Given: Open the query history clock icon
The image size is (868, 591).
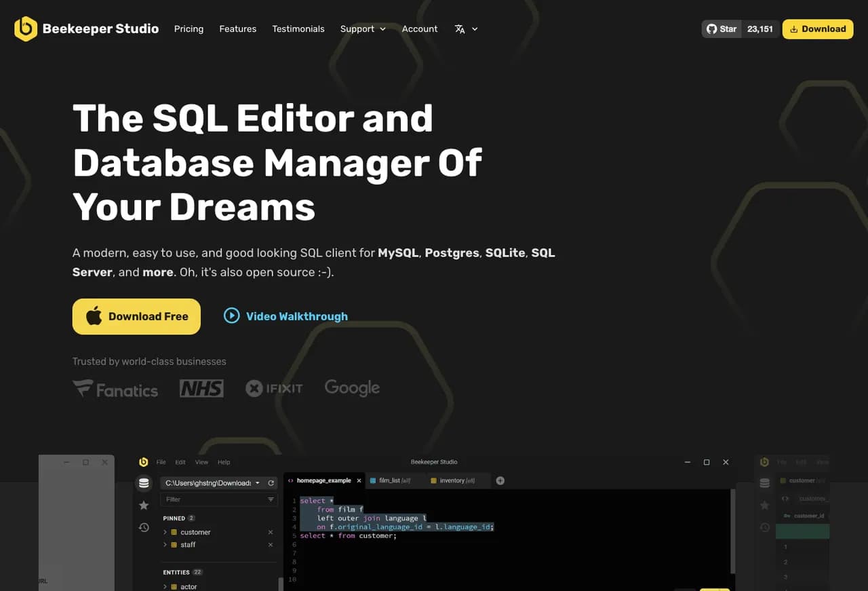Looking at the screenshot, I should (x=144, y=527).
